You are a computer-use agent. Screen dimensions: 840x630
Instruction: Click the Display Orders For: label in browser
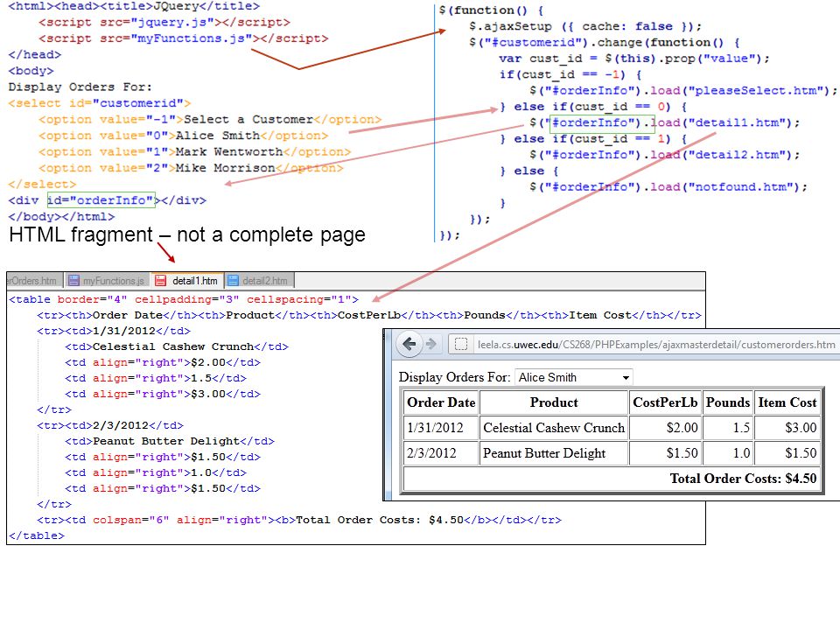454,377
